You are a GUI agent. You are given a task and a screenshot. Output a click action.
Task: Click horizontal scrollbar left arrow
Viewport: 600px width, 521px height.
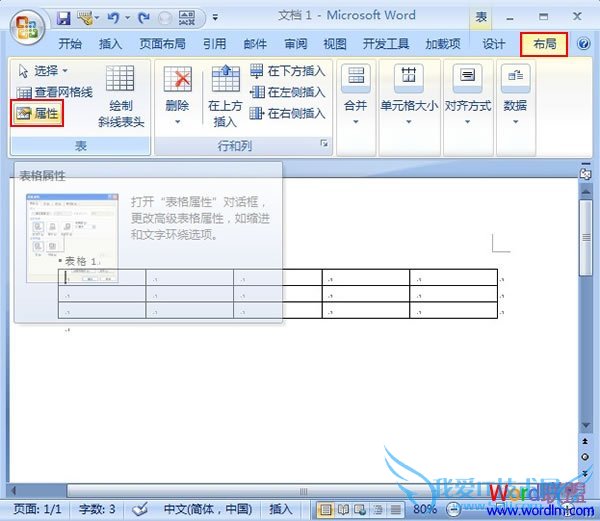[13, 490]
